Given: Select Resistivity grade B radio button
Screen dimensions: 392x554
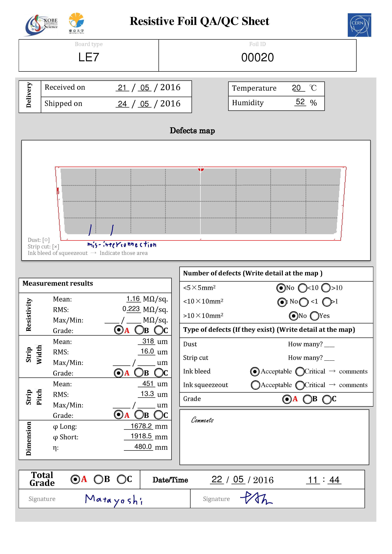Looking at the screenshot, I should 139,330.
